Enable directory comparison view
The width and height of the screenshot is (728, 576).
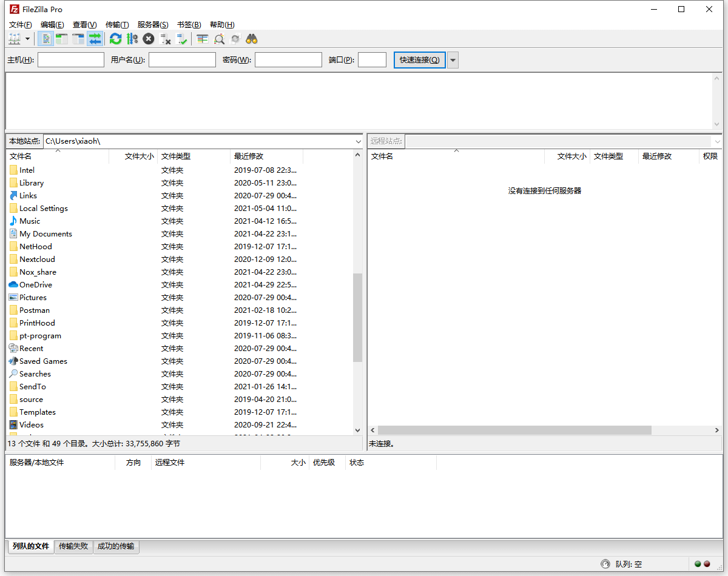[219, 38]
